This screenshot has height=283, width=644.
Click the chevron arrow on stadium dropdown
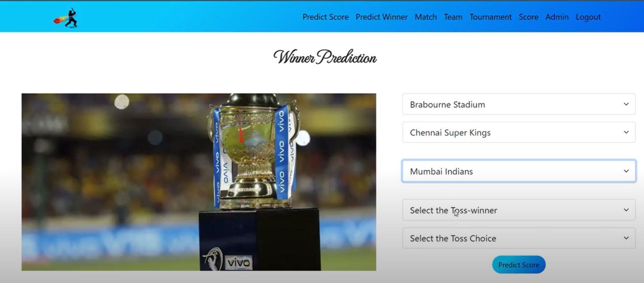click(626, 104)
